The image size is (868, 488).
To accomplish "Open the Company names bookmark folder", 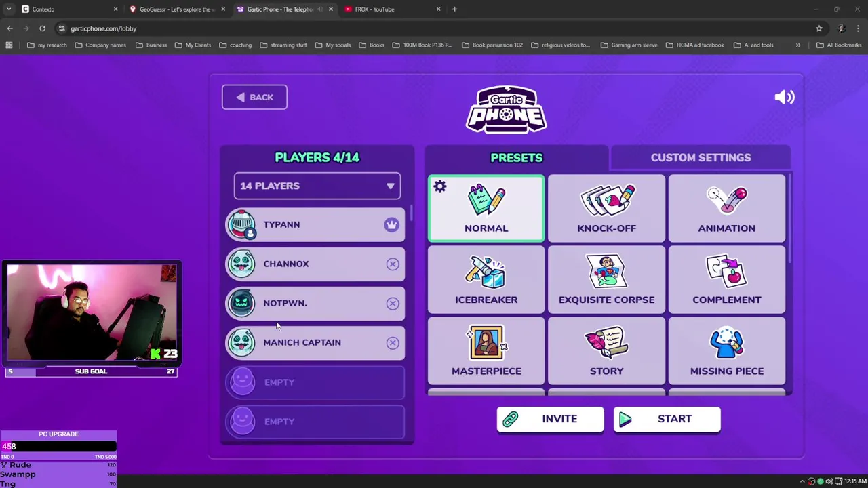I will (x=100, y=45).
